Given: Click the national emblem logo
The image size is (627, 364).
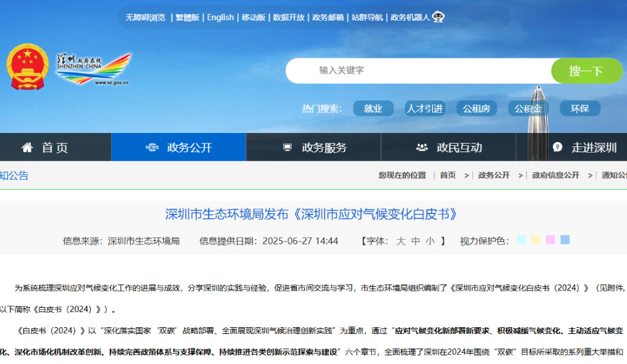Looking at the screenshot, I should pyautogui.click(x=28, y=66).
